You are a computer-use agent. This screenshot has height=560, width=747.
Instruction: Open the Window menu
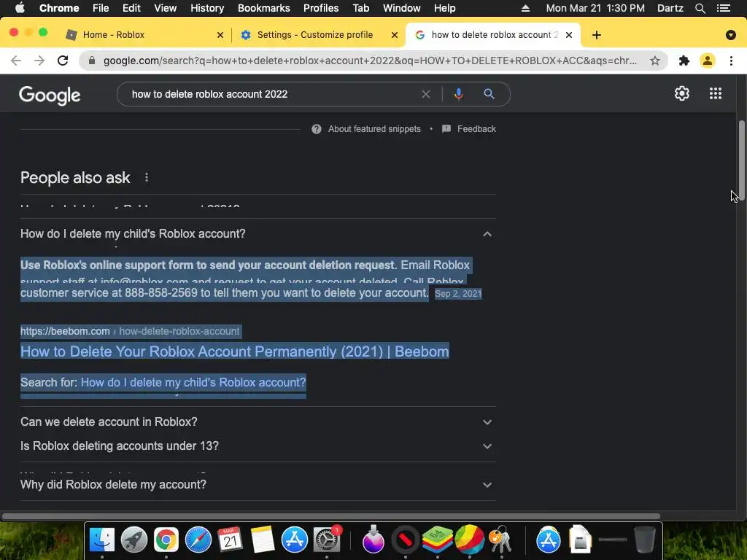(x=402, y=8)
